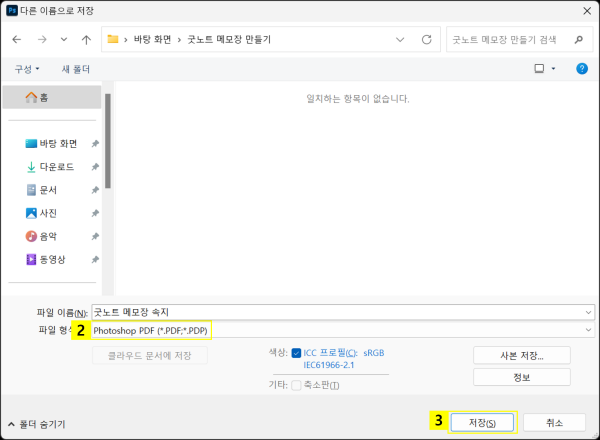This screenshot has height=440, width=600.
Task: Open the view options dropdown arrow
Action: (x=553, y=69)
